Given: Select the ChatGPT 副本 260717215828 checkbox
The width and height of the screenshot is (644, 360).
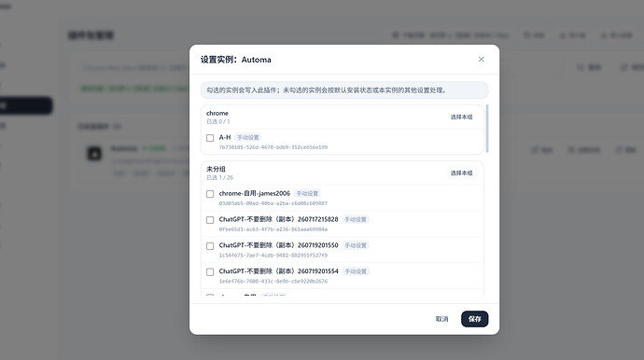Looking at the screenshot, I should coord(210,220).
